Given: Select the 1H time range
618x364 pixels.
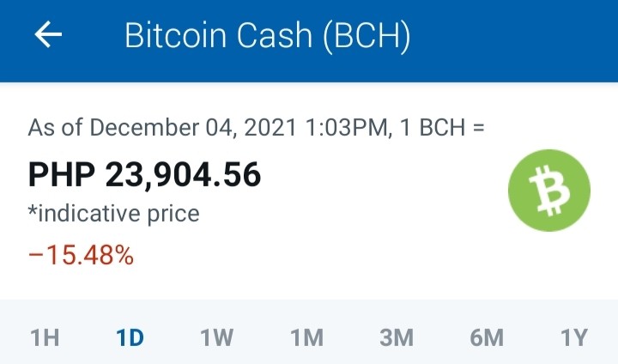Looking at the screenshot, I should pyautogui.click(x=45, y=338).
